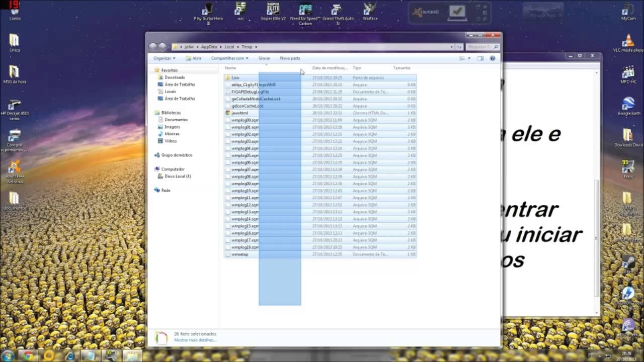This screenshot has width=644, height=362.
Task: Open Chrome from the taskbar
Action: pos(28,356)
